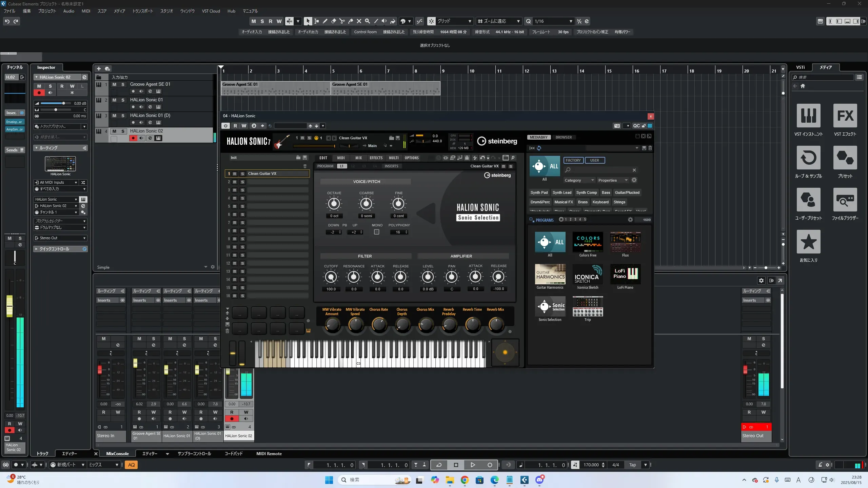Select the Split scissors tool

tap(342, 21)
